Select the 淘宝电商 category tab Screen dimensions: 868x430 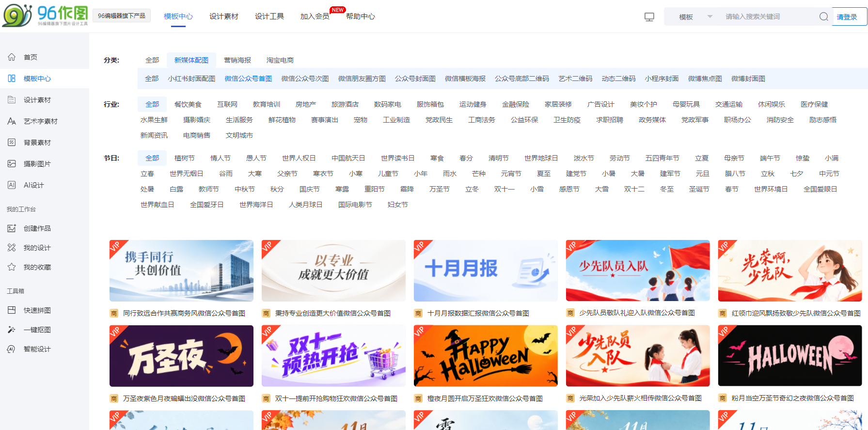coord(280,60)
